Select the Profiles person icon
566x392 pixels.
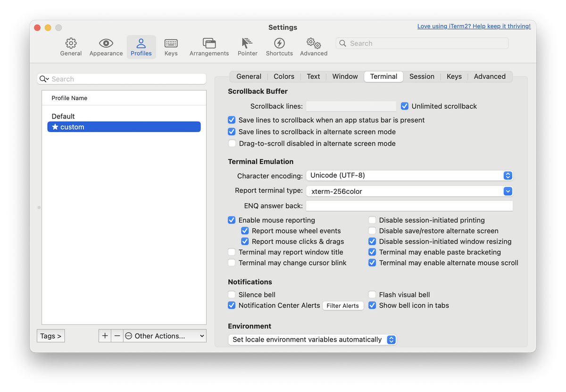141,43
